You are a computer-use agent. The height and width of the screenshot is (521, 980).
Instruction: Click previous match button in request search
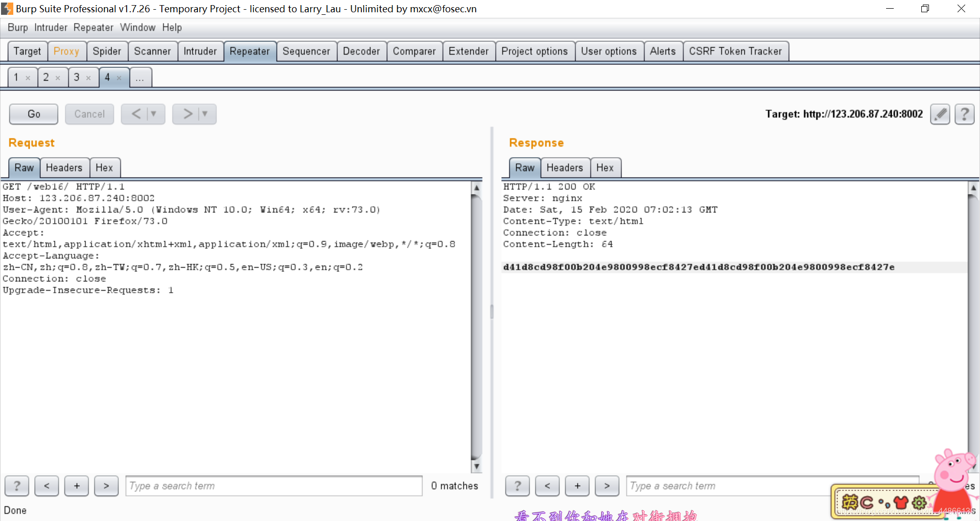tap(46, 486)
